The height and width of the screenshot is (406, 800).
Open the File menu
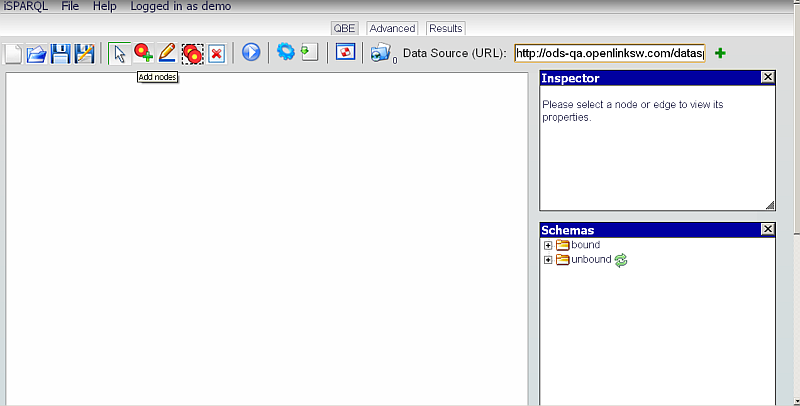click(70, 6)
